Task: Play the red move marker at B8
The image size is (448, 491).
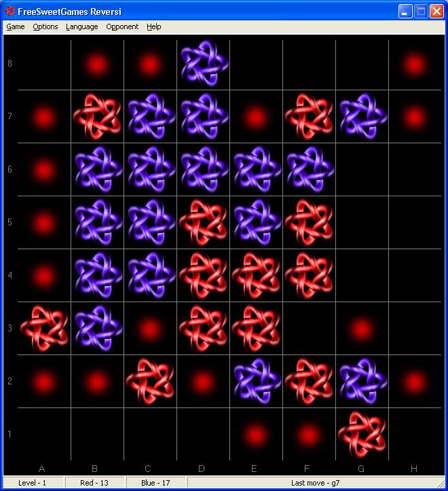Action: 96,65
